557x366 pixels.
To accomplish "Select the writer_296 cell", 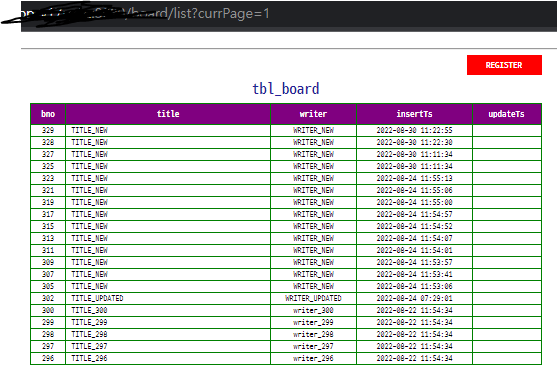I will click(x=313, y=359).
